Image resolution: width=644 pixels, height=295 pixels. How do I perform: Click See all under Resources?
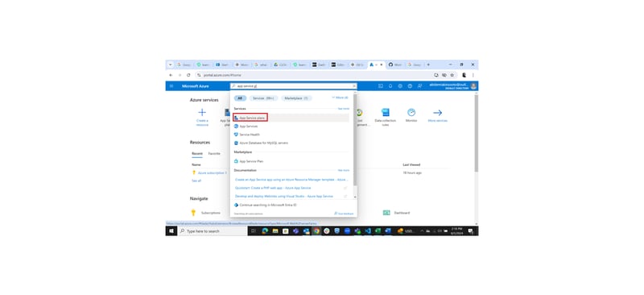pos(196,181)
